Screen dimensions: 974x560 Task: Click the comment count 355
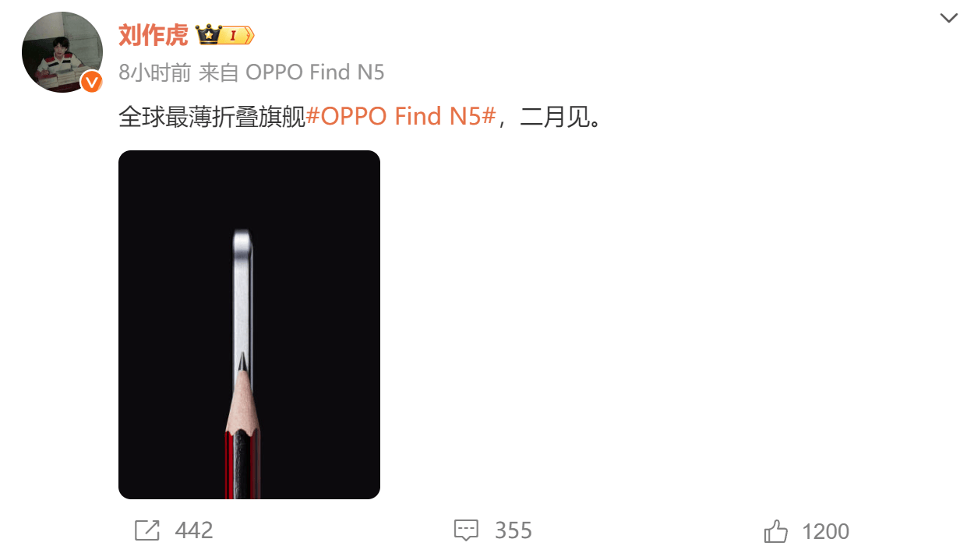click(x=513, y=530)
